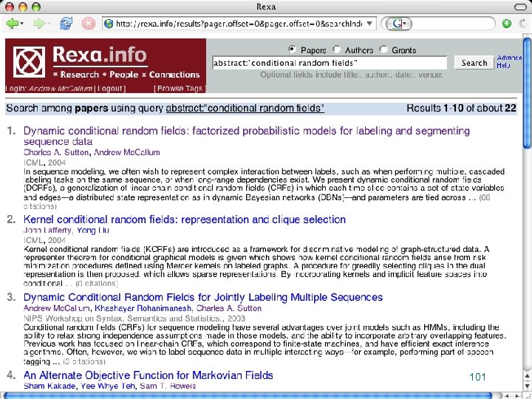Viewport: 532px width, 399px height.
Task: Go forward with the forward arrow
Action: tap(38, 24)
